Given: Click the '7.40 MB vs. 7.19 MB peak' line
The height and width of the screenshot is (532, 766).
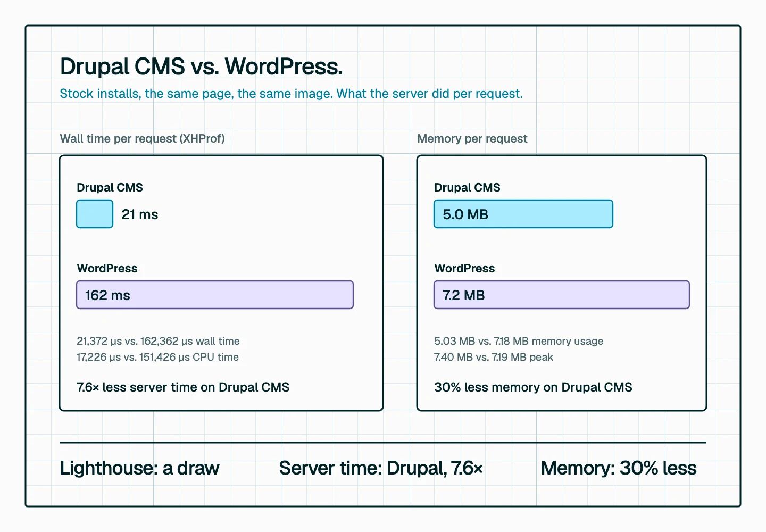Looking at the screenshot, I should 494,357.
